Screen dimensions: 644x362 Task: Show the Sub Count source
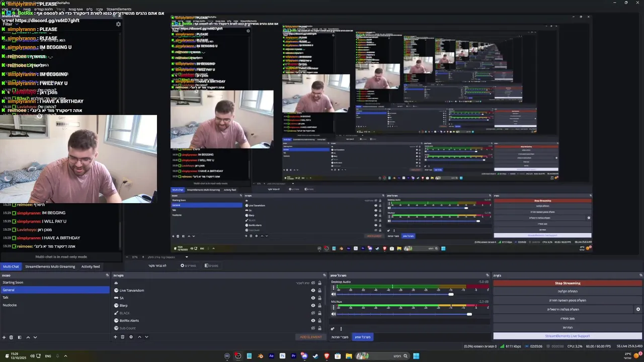pyautogui.click(x=313, y=328)
